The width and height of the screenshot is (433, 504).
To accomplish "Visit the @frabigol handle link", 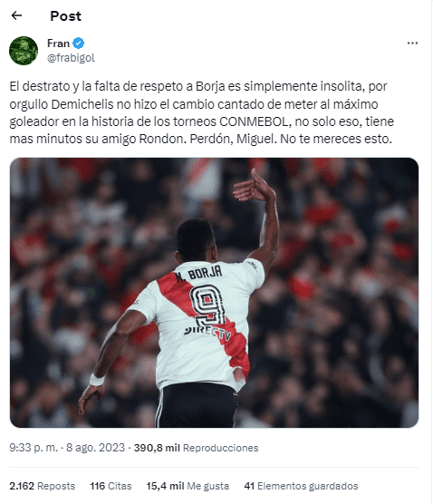I will coord(71,58).
